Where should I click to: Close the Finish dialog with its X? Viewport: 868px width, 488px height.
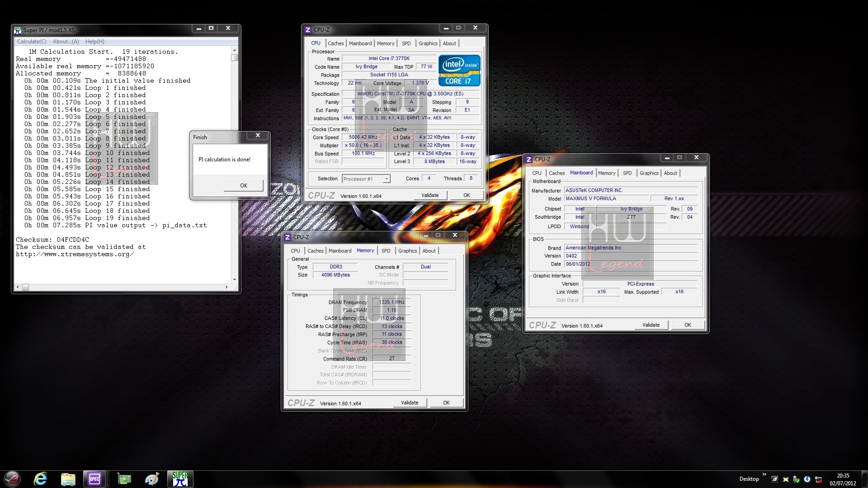[x=258, y=136]
